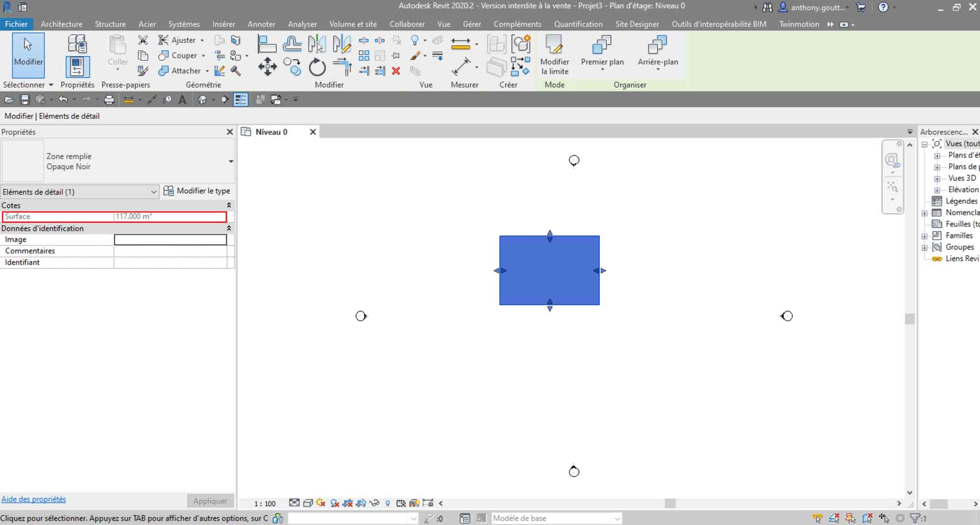Click Modifier le type button
This screenshot has width=980, height=525.
[197, 191]
